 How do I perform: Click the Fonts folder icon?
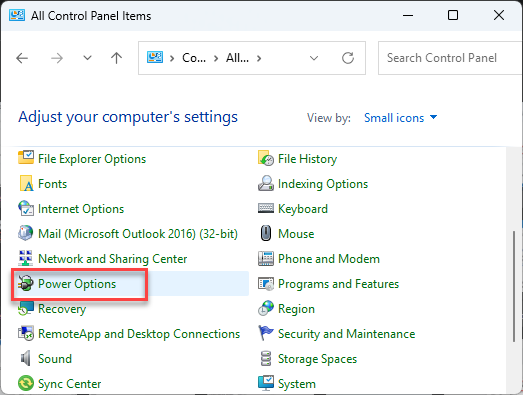[x=26, y=183]
